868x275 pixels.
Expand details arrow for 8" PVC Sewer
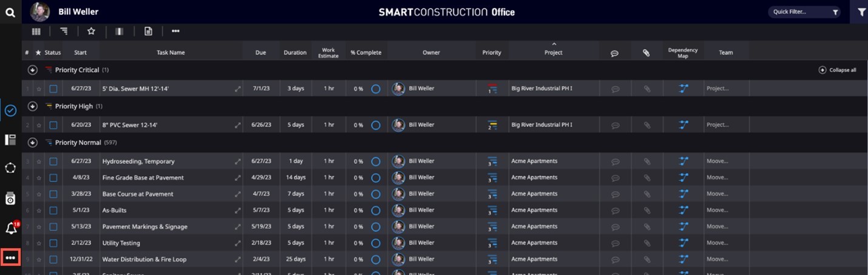[238, 126]
